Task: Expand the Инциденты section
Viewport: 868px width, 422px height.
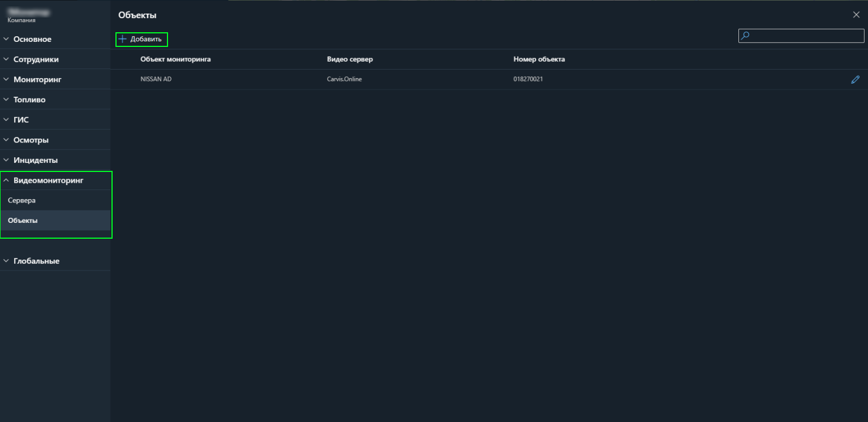Action: (x=35, y=160)
